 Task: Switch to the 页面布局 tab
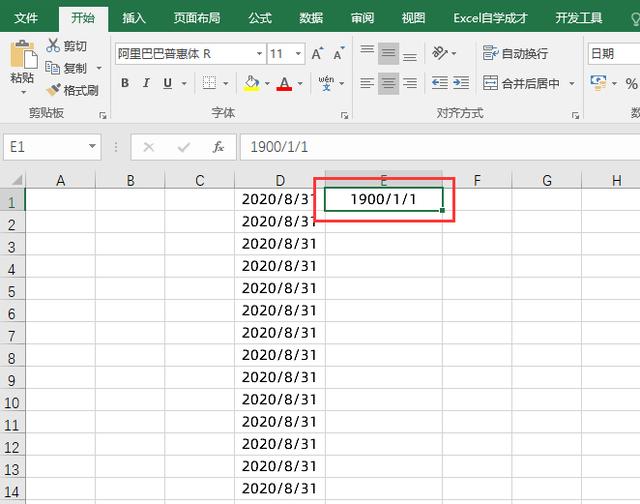pos(197,18)
